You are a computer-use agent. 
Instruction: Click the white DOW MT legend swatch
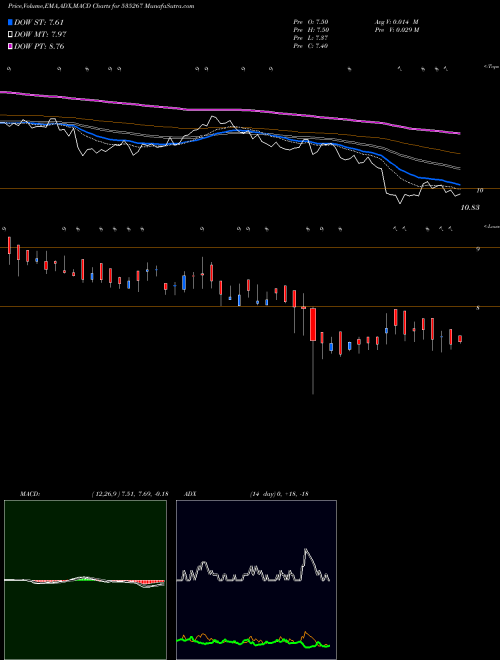pyautogui.click(x=10, y=35)
